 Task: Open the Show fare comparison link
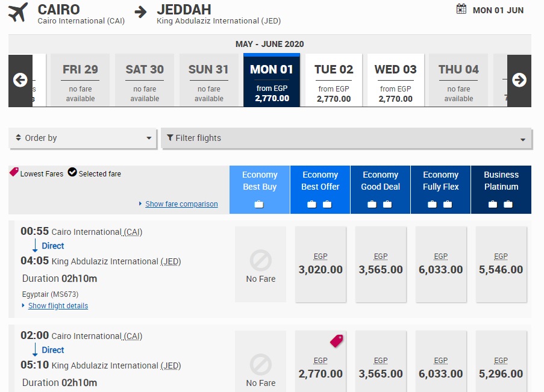181,204
